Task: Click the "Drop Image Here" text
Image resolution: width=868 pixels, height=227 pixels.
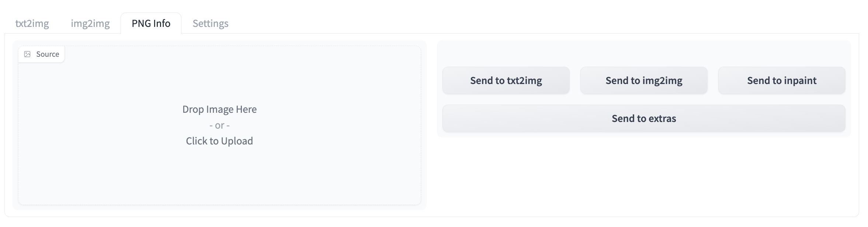Action: (x=219, y=109)
